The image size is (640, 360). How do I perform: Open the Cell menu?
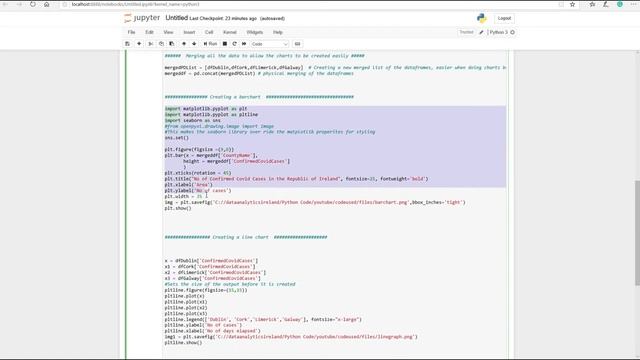(209, 32)
